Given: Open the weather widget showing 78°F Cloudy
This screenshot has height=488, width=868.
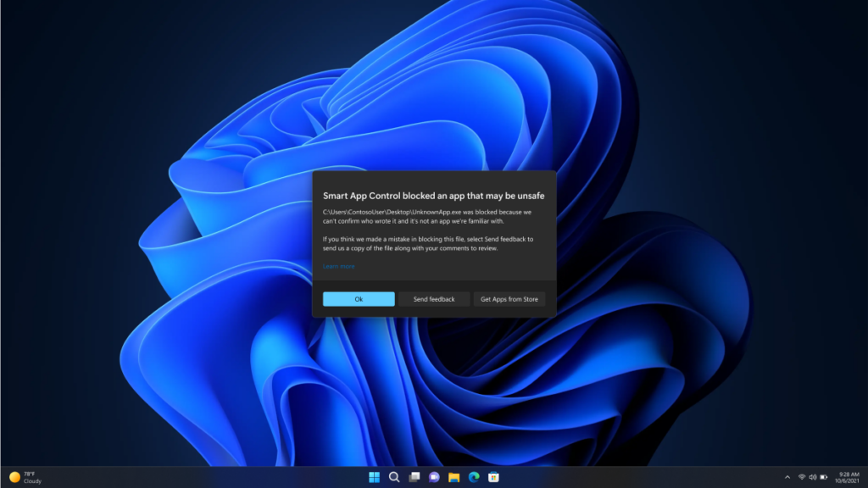Looking at the screenshot, I should tap(24, 477).
